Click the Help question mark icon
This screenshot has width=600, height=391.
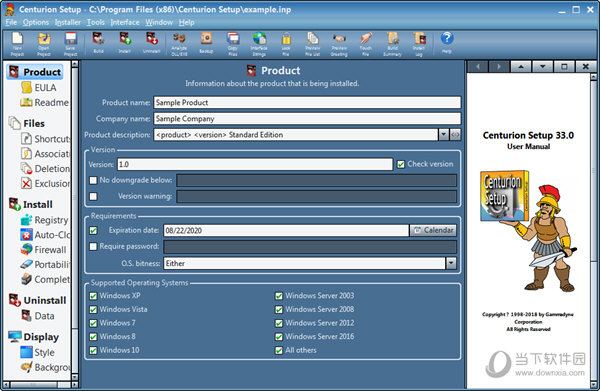(x=447, y=42)
